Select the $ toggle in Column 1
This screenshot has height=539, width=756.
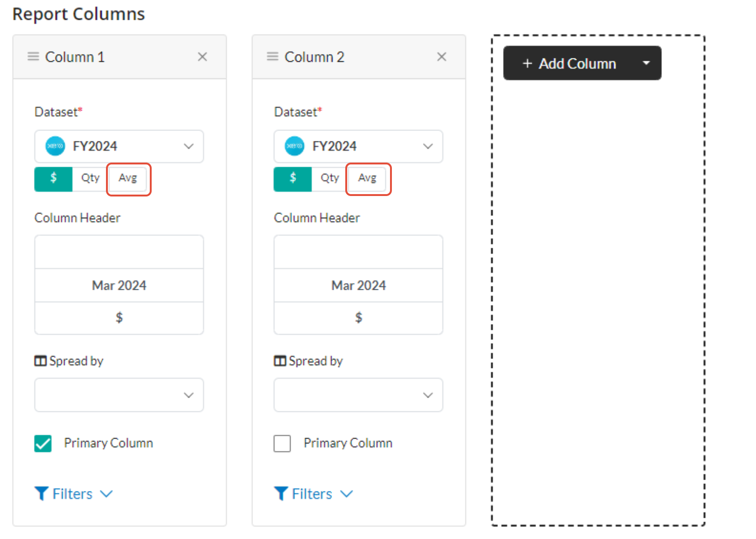coord(53,179)
